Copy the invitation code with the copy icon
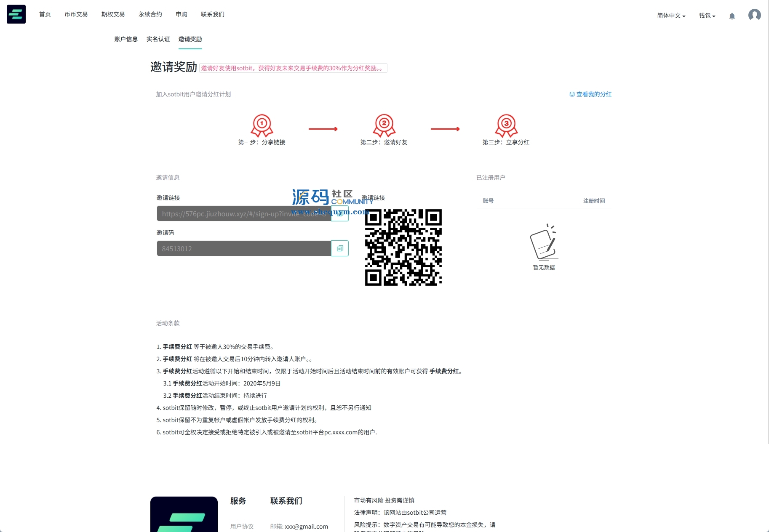The image size is (769, 532). coord(340,248)
